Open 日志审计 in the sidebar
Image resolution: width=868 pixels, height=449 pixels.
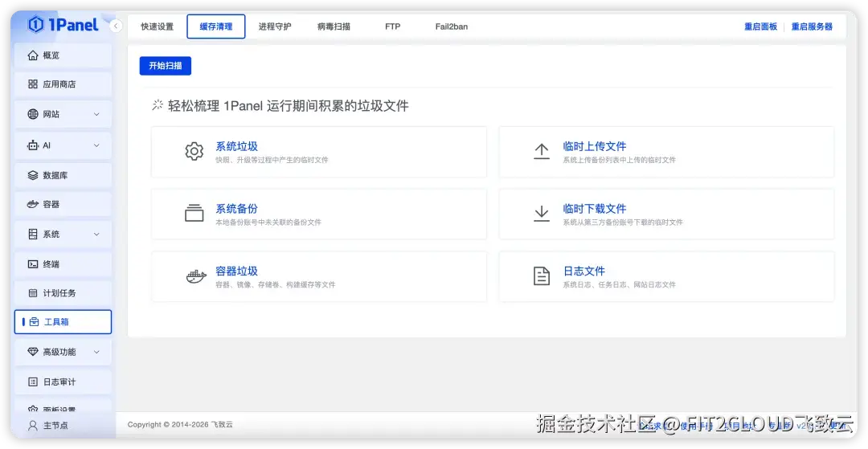(x=63, y=382)
